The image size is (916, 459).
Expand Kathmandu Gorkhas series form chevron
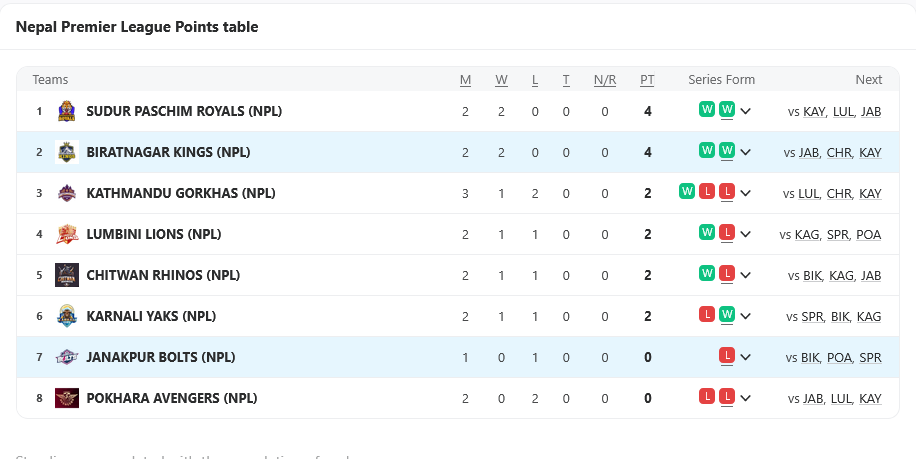coord(746,194)
